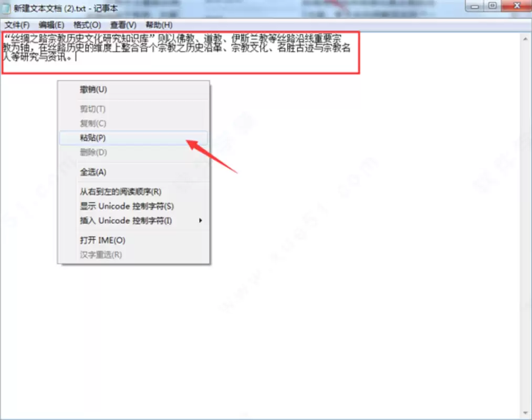The height and width of the screenshot is (420, 532).
Task: Open the 文件(F) menu
Action: point(17,25)
